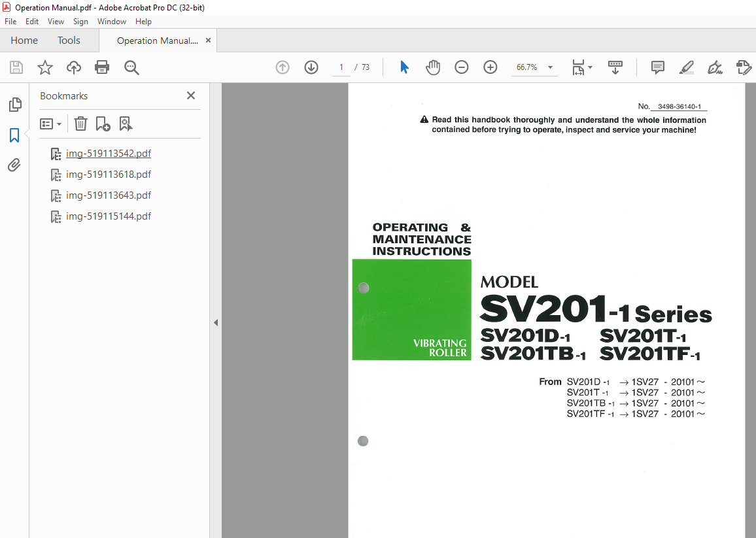Viewport: 756px width, 538px height.
Task: Click the 66.7% zoom value field
Action: coord(528,67)
